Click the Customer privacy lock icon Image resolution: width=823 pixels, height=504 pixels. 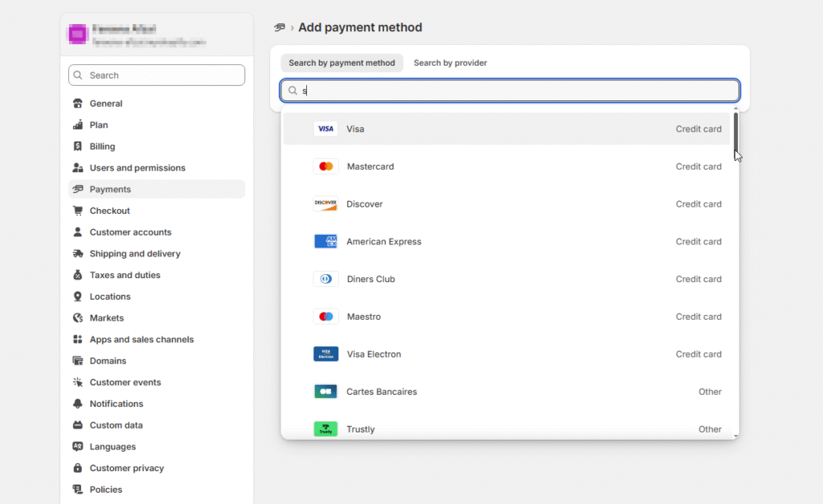(78, 468)
